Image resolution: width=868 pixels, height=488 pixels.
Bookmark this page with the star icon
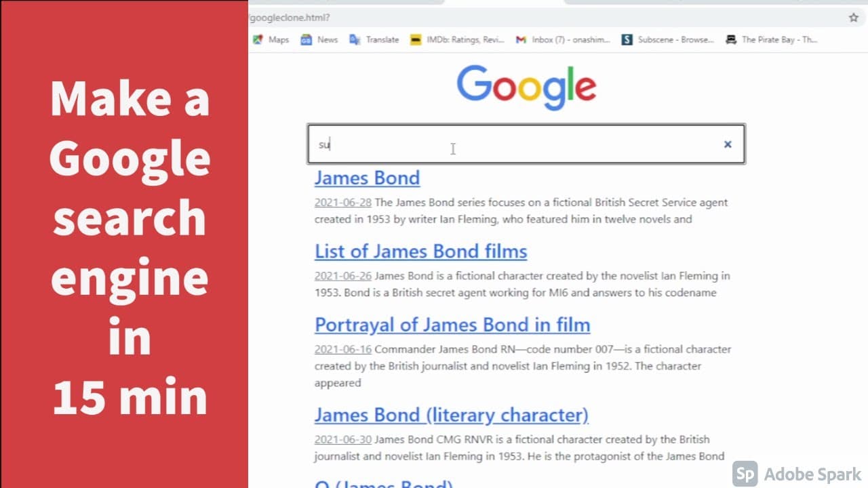pyautogui.click(x=854, y=18)
